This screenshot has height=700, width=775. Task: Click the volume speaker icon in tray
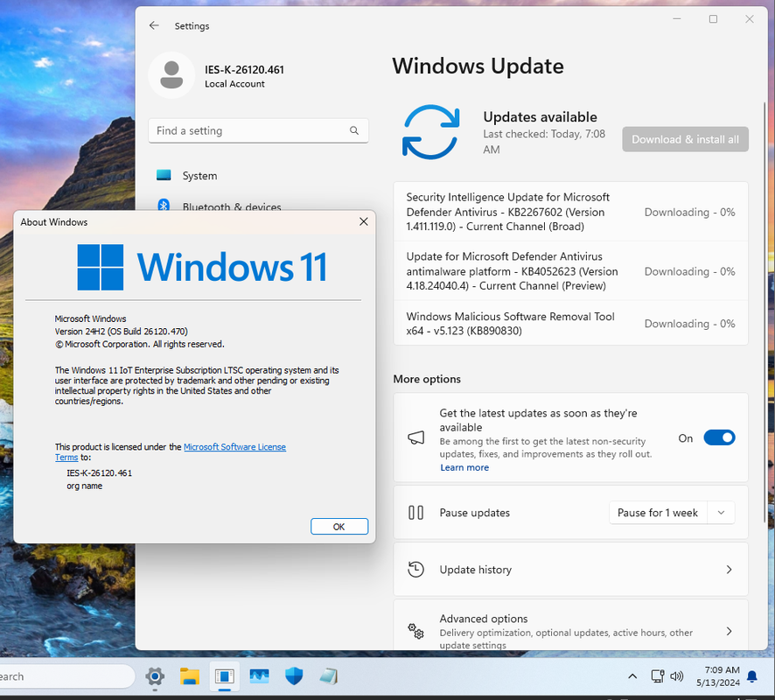click(x=677, y=676)
